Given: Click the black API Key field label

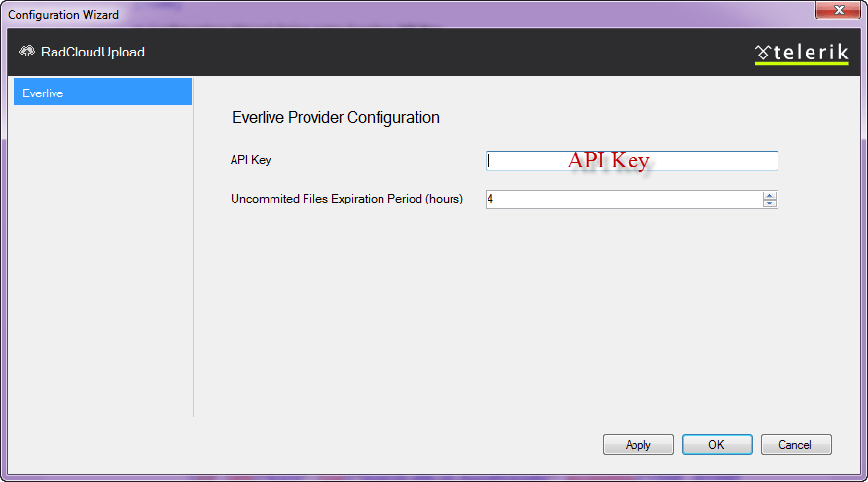Looking at the screenshot, I should pyautogui.click(x=250, y=160).
